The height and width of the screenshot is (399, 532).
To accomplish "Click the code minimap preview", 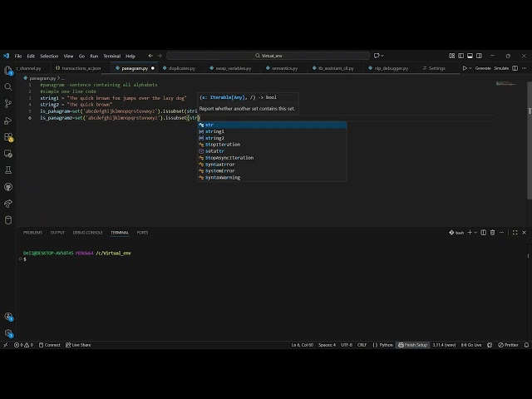I will coord(505,83).
